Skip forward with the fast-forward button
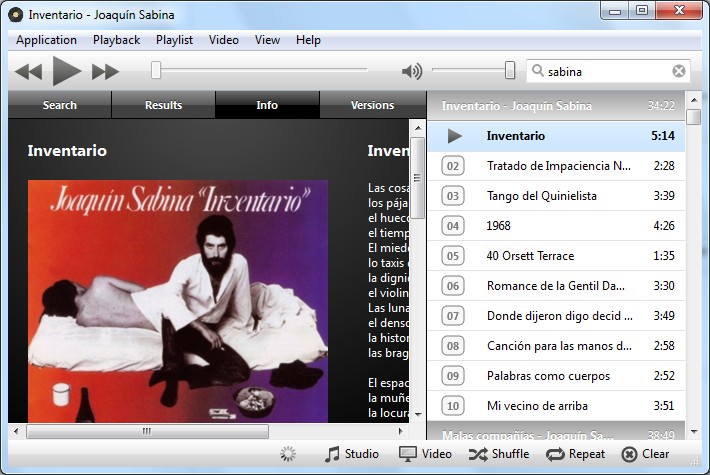 coord(105,72)
